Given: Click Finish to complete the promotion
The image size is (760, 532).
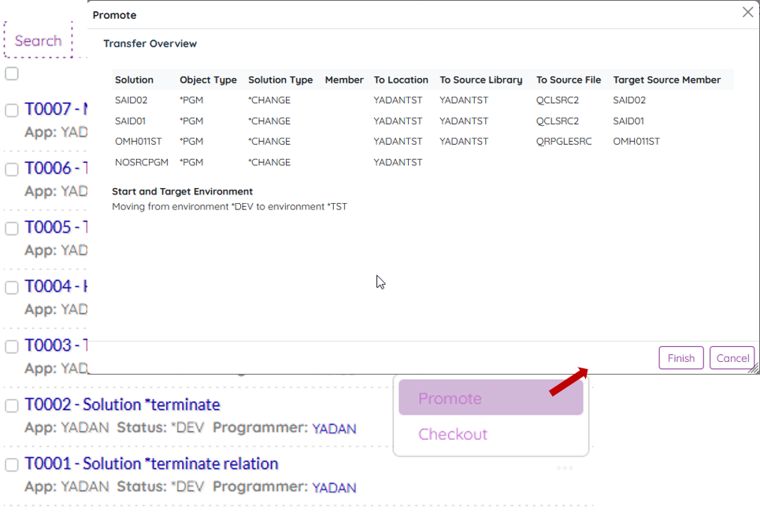Looking at the screenshot, I should 680,358.
